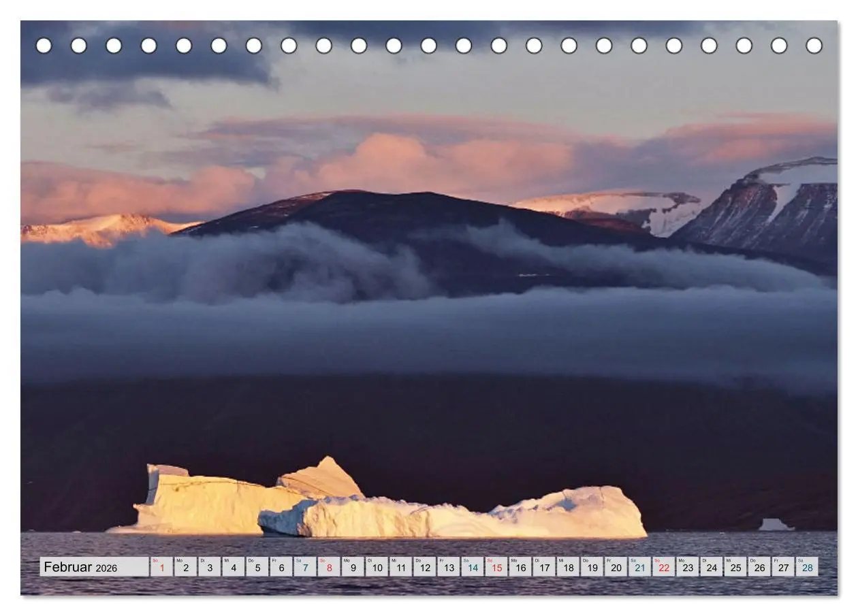Image resolution: width=858 pixels, height=616 pixels.
Task: Click date 19 in calendar row
Action: point(592,567)
